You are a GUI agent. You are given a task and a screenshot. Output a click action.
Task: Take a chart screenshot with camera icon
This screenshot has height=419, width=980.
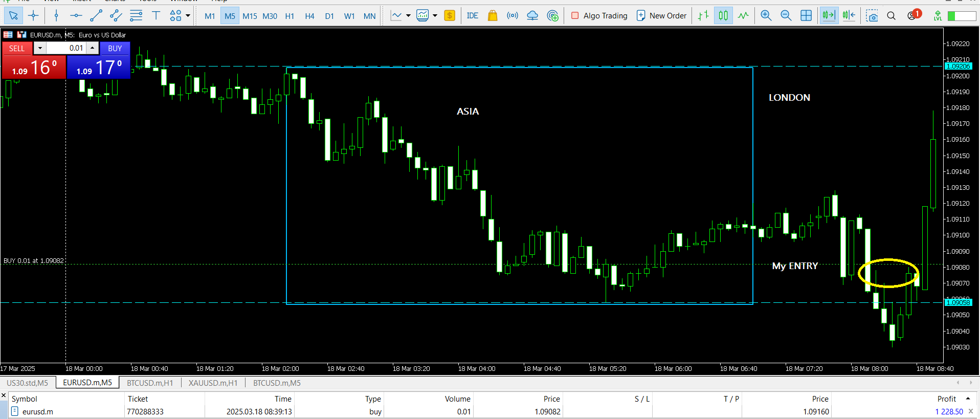(x=872, y=16)
